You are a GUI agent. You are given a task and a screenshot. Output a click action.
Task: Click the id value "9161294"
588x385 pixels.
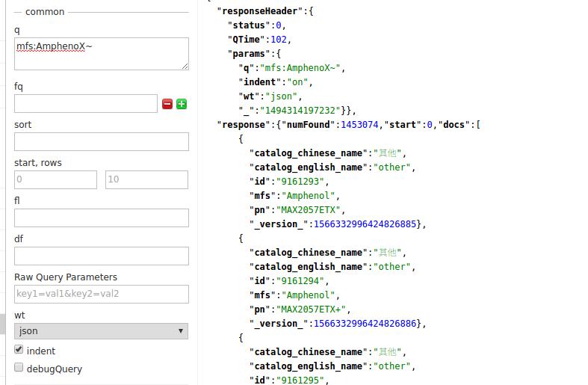(x=300, y=281)
